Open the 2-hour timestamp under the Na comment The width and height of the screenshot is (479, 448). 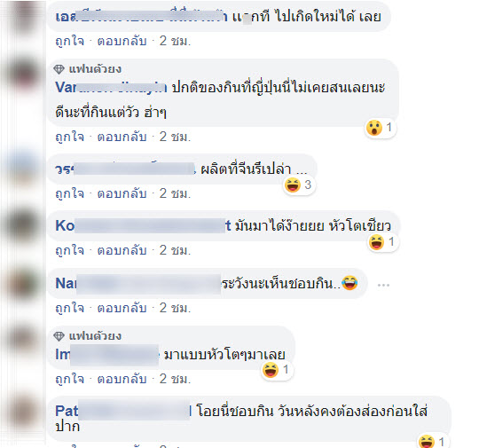pos(175,308)
